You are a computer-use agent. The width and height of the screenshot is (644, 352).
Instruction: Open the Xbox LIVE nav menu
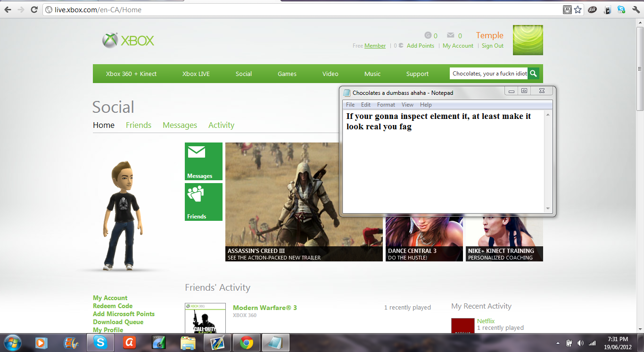(x=196, y=74)
